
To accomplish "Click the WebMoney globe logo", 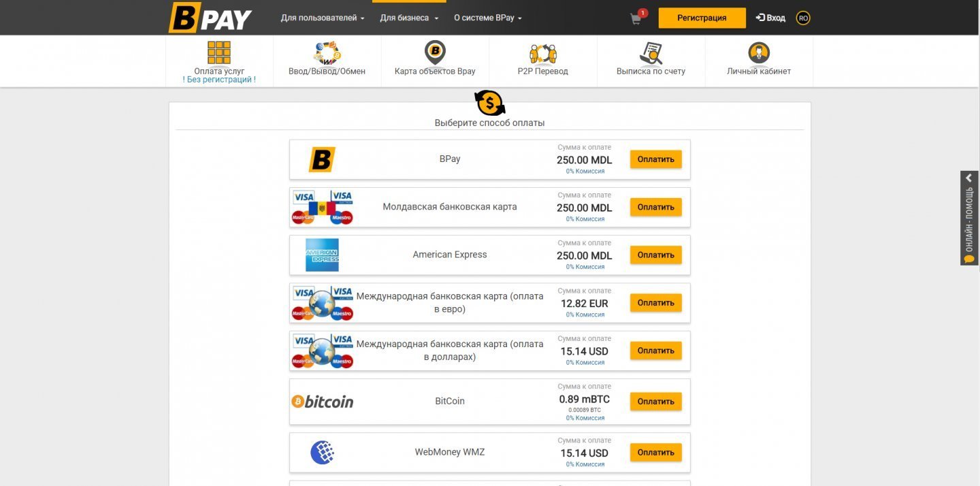I will [x=322, y=453].
